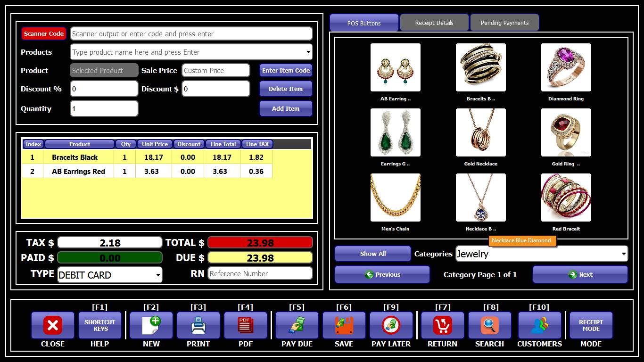644x362 pixels.
Task: Open the Return cart icon
Action: [x=443, y=325]
